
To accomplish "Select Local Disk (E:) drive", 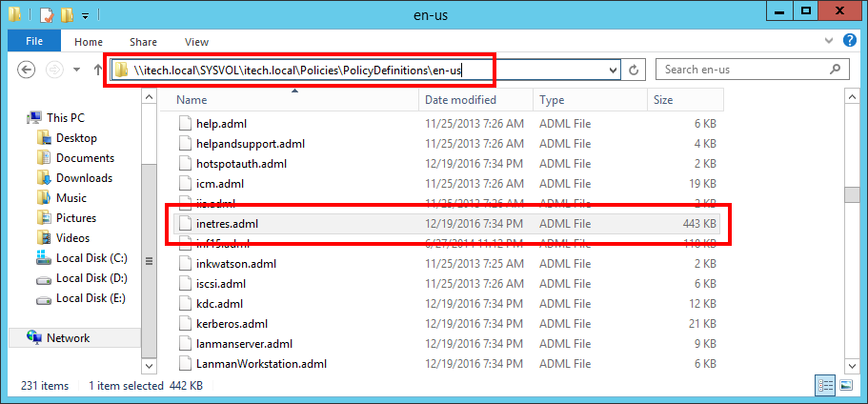I will coord(91,297).
